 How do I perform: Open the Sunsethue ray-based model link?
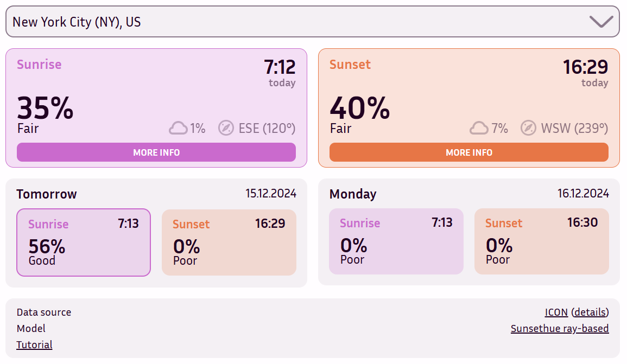click(560, 329)
